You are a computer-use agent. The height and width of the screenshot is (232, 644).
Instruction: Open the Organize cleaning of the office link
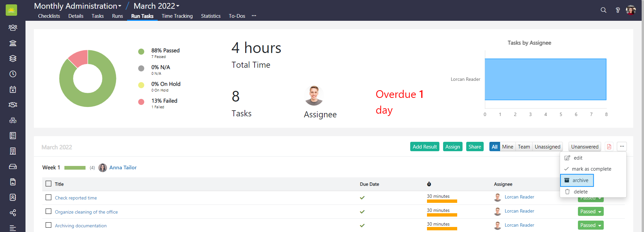(x=86, y=212)
